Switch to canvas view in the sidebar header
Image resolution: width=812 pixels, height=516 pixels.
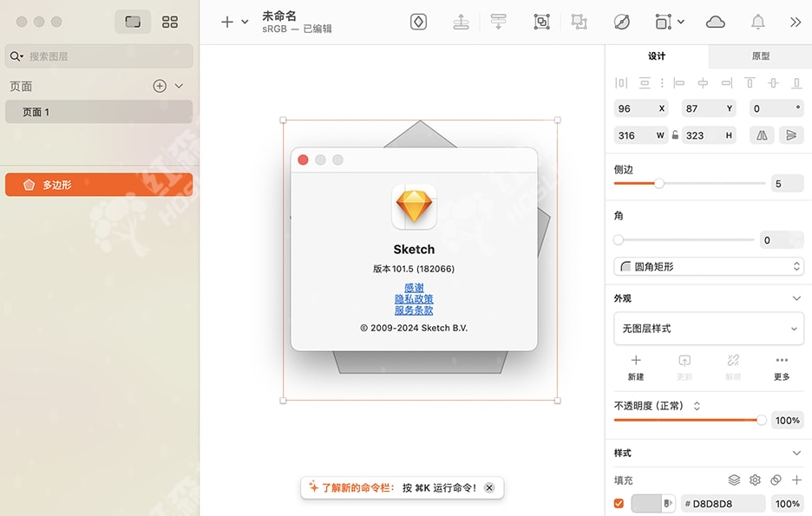[133, 22]
